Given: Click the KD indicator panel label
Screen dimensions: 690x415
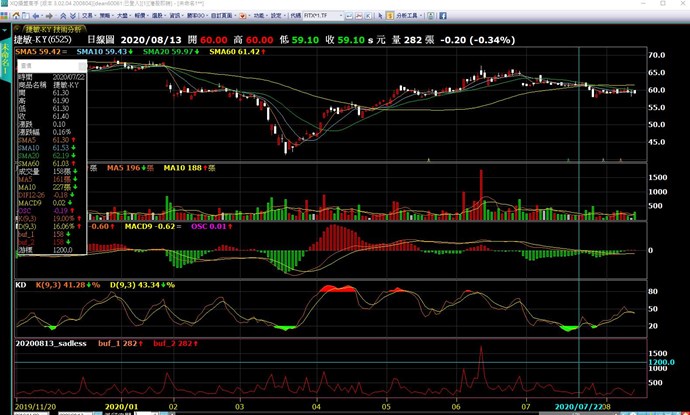Looking at the screenshot, I should (18, 285).
